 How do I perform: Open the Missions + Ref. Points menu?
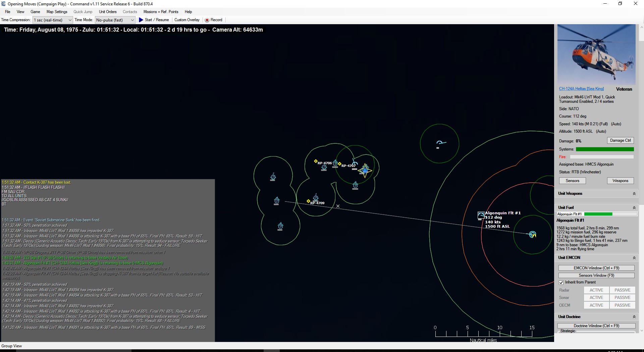161,12
